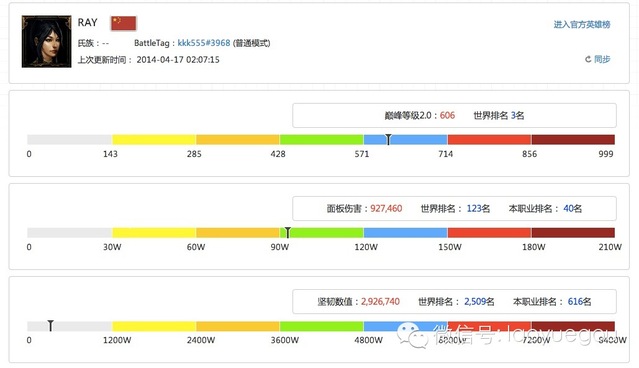Screen dimensions: 639x368
Task: Click the 普通模式 mode label
Action: pyautogui.click(x=251, y=43)
